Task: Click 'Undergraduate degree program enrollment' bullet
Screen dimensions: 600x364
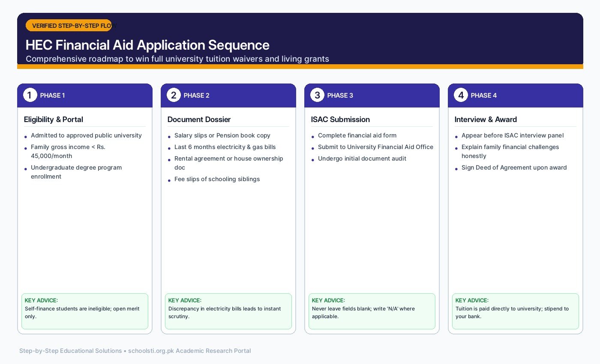Action: [x=76, y=172]
